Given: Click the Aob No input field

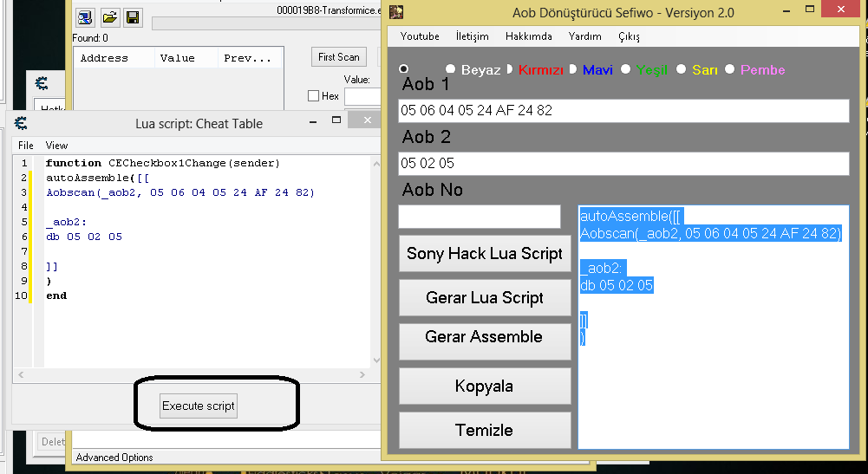Looking at the screenshot, I should (x=480, y=217).
